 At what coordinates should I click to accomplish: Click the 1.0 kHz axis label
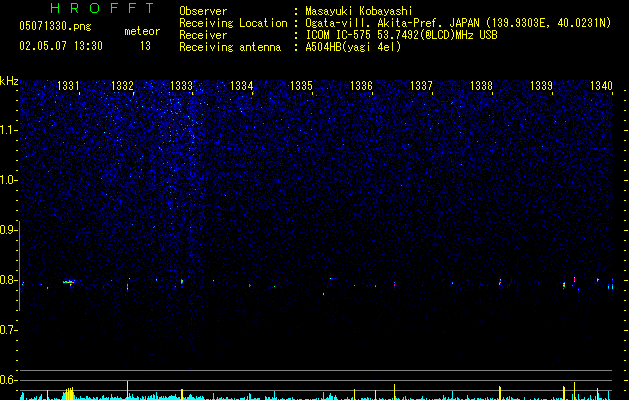pos(8,180)
